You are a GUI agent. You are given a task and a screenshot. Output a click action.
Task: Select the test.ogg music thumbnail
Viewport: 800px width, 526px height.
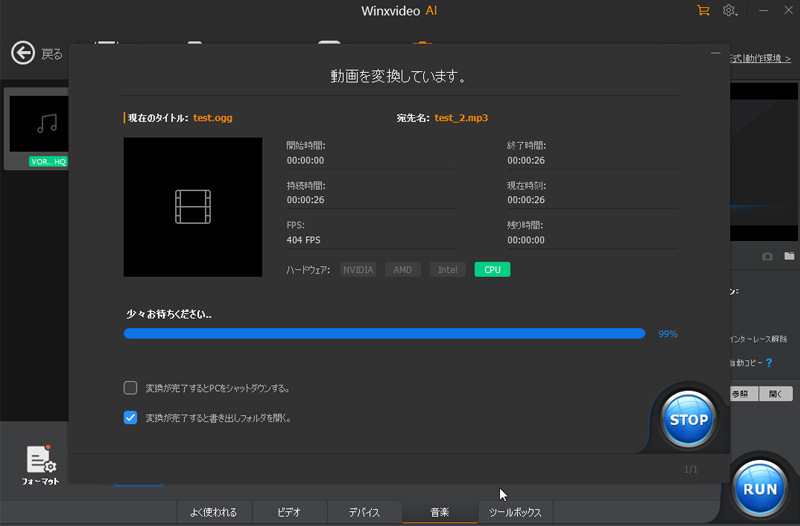pyautogui.click(x=39, y=124)
